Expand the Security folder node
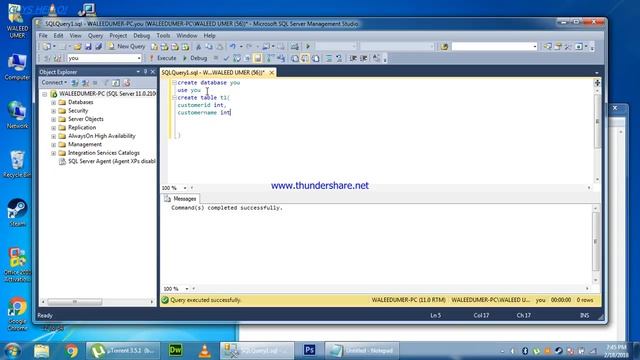The width and height of the screenshot is (640, 360). tap(53, 111)
